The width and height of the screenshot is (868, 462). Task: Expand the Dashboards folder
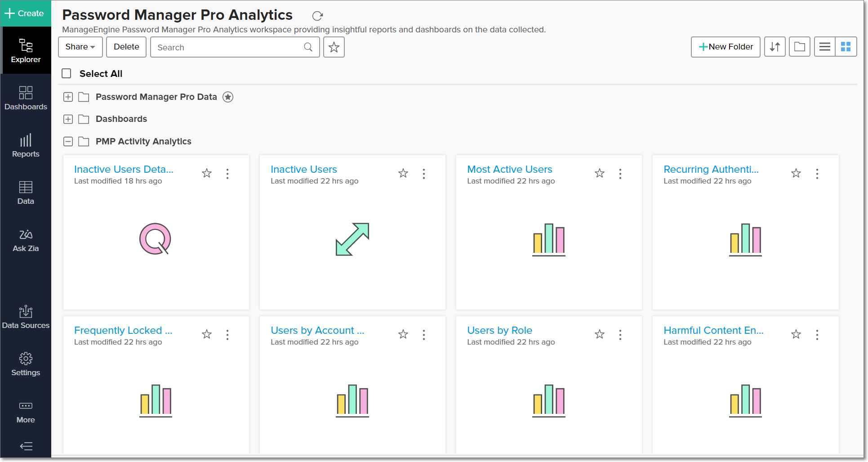(68, 119)
